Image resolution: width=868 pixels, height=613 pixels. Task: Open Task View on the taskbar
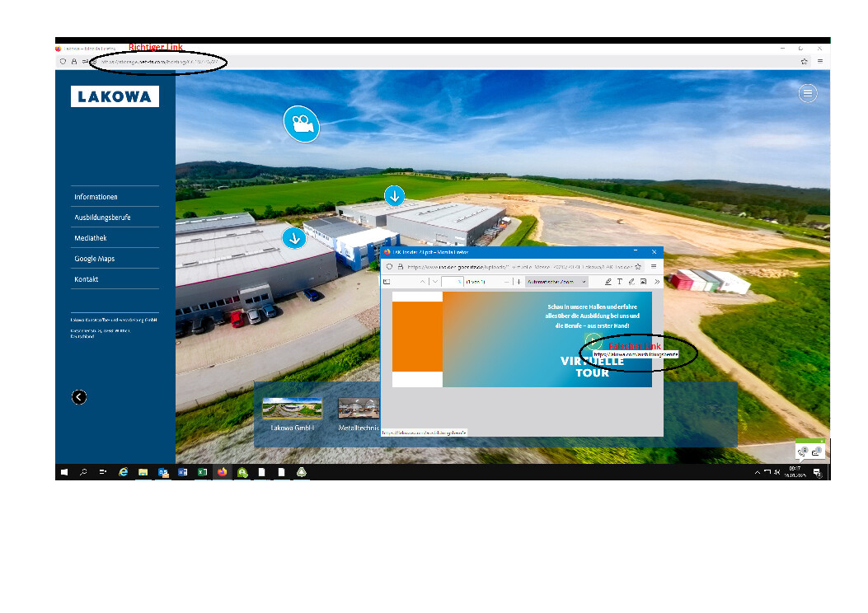102,472
